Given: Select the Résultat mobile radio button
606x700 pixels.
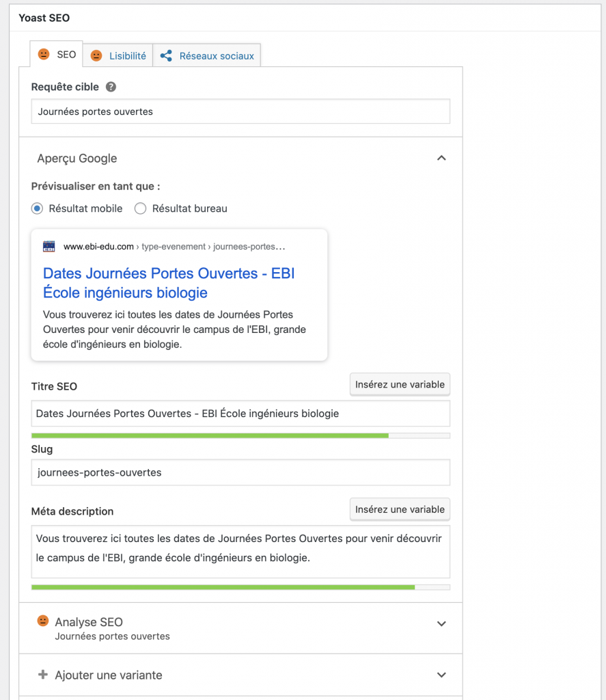Looking at the screenshot, I should point(37,208).
